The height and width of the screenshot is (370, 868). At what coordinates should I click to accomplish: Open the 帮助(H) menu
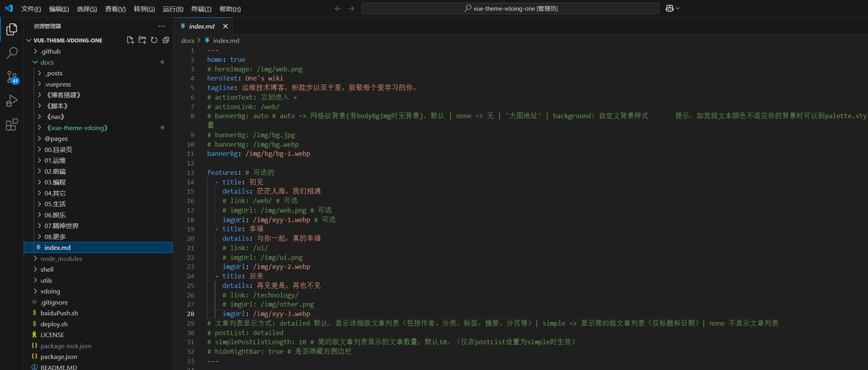(x=230, y=9)
